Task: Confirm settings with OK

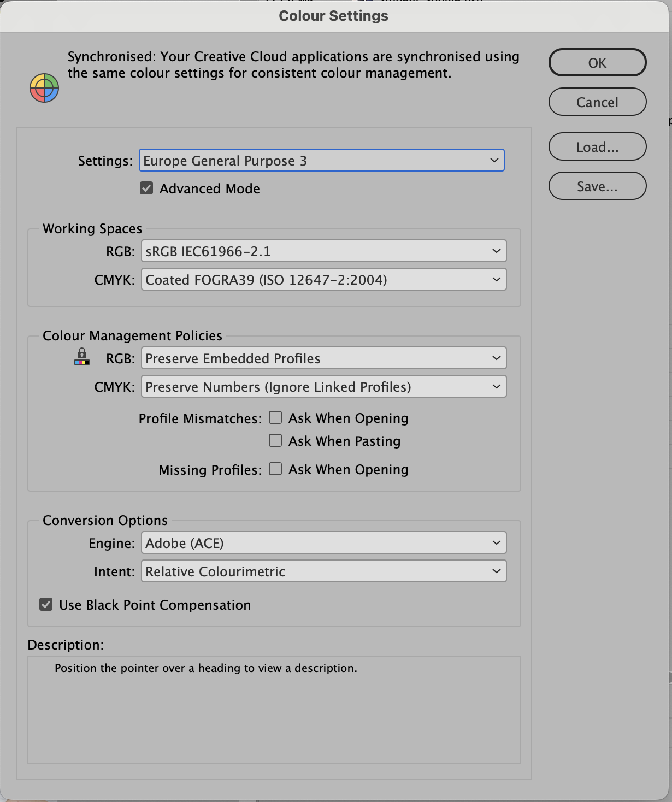Action: [597, 62]
